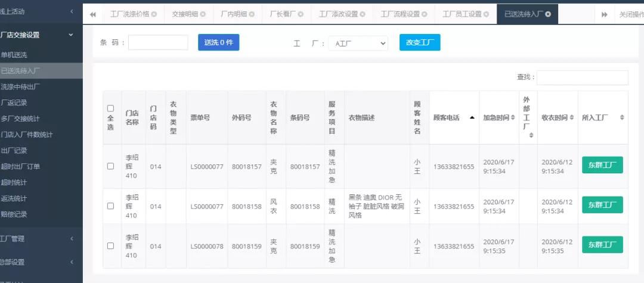This screenshot has height=283, width=644.
Task: Click the 外码号 column header
Action: 246,118
